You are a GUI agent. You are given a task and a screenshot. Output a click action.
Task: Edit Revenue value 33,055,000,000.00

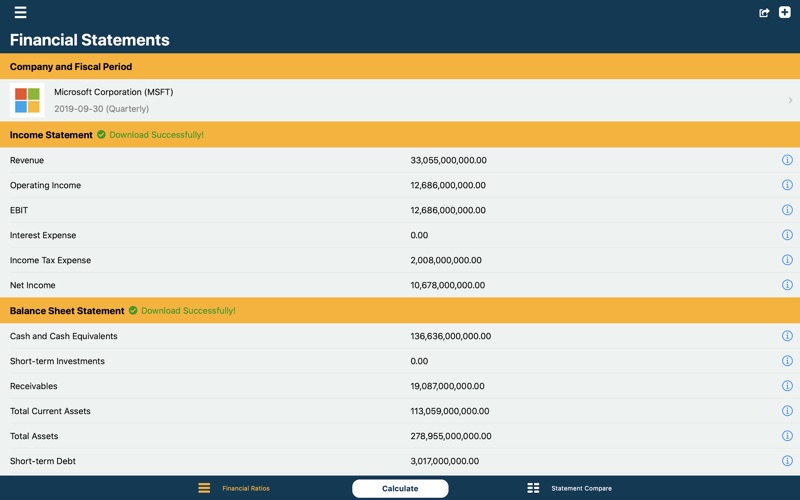(x=448, y=160)
